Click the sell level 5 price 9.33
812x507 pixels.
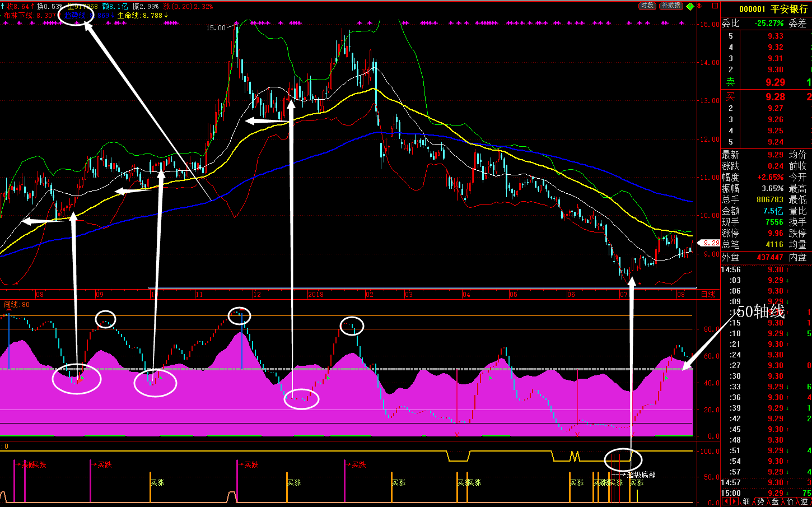coord(776,36)
